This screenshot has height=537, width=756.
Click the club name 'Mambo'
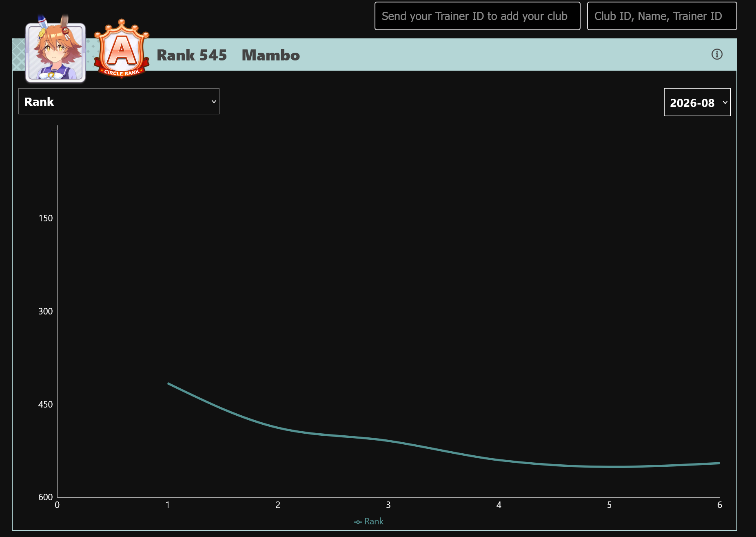[271, 55]
